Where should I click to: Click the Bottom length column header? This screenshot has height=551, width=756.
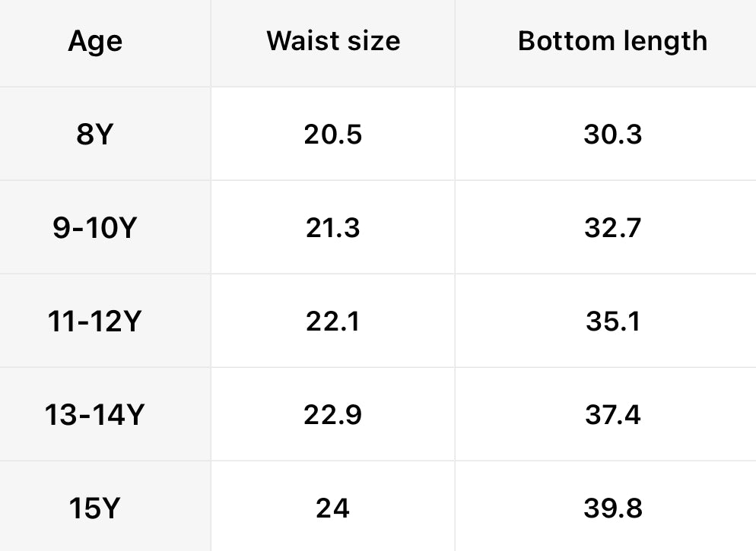612,41
